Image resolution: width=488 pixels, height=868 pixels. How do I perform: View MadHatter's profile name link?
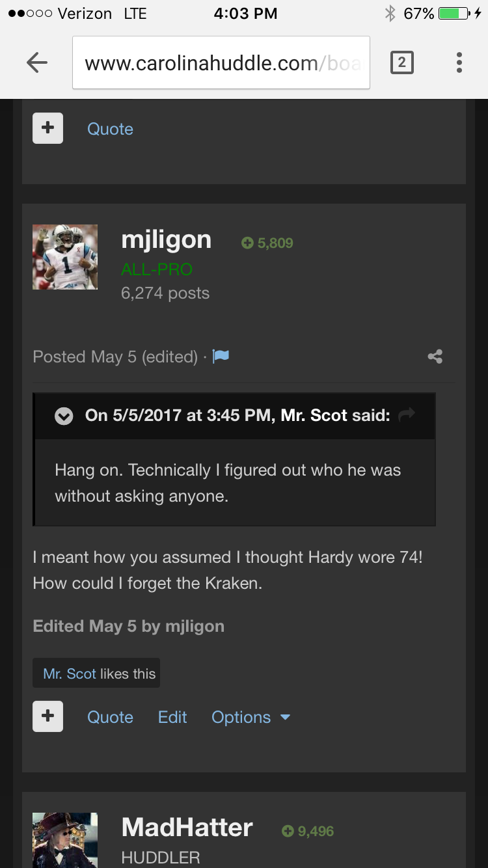(x=187, y=828)
